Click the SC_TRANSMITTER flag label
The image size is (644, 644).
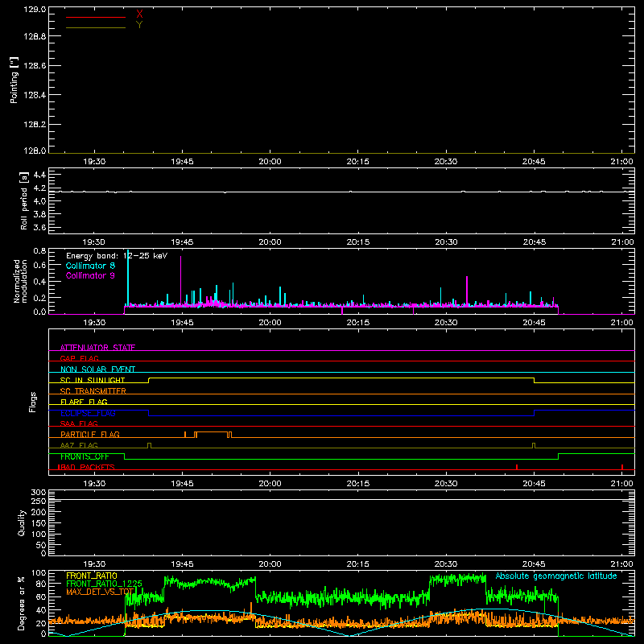pyautogui.click(x=93, y=391)
